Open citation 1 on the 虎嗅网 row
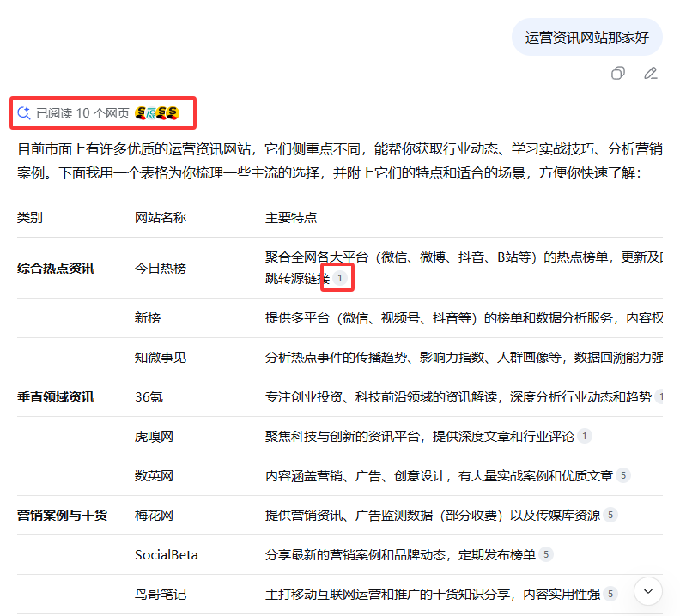The height and width of the screenshot is (616, 680). click(x=584, y=436)
